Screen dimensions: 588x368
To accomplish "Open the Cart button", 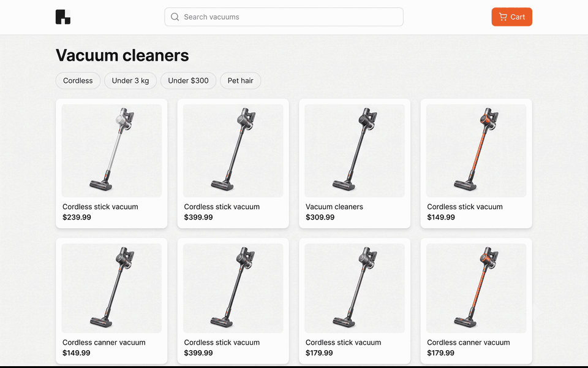I will pos(511,17).
